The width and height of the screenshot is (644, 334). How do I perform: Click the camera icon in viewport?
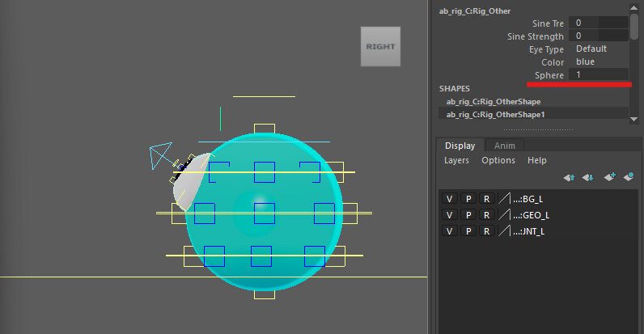click(x=160, y=154)
